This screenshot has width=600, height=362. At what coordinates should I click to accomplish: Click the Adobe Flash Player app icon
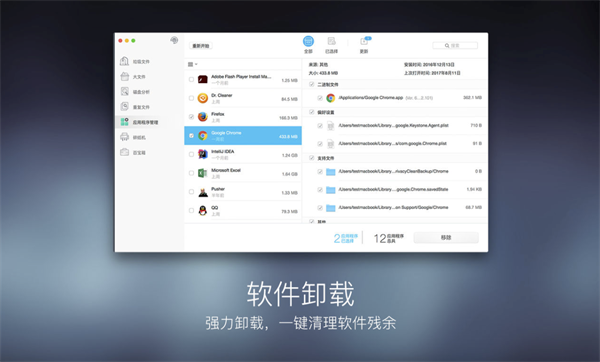tap(203, 80)
